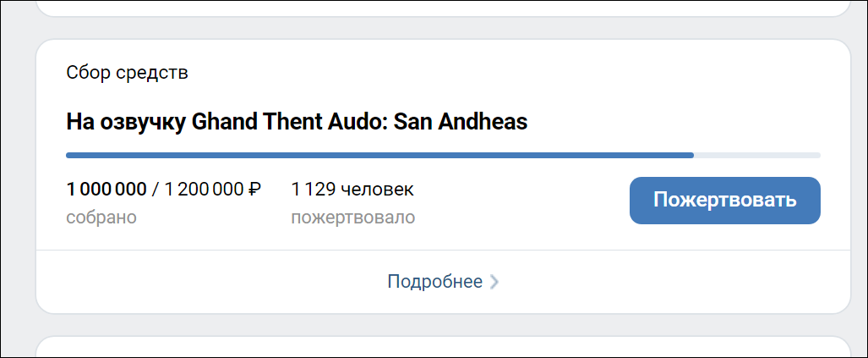Click the collected amount 1 000 000
The image size is (868, 358).
[x=106, y=189]
